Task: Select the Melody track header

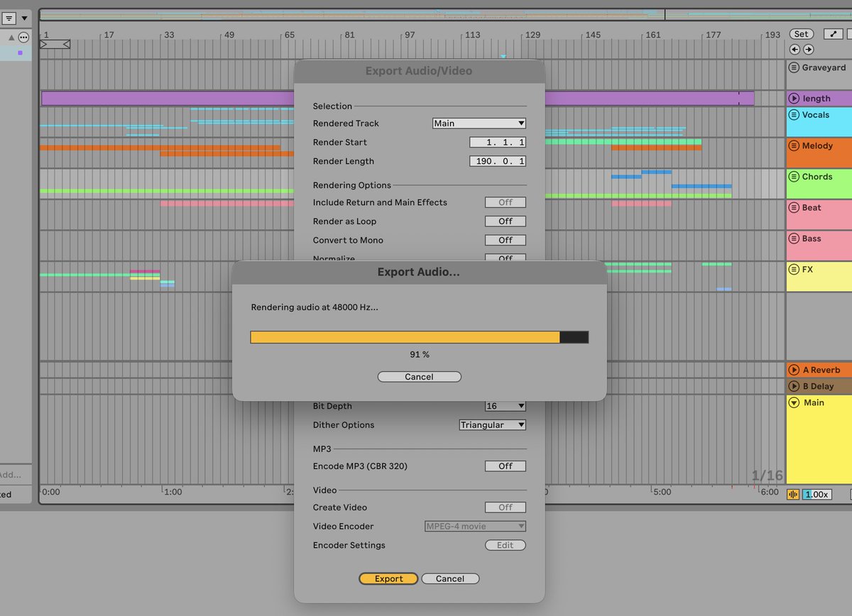Action: pyautogui.click(x=819, y=153)
